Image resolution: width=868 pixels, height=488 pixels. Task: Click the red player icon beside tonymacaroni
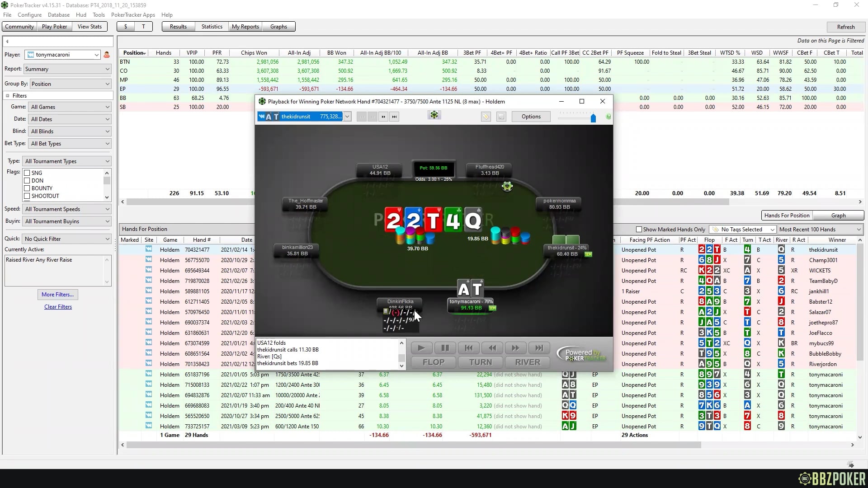[x=107, y=55]
